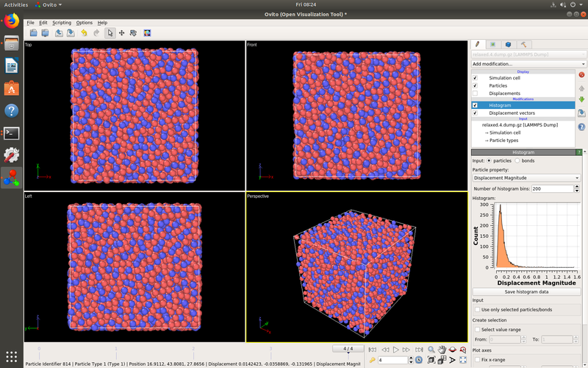Switch to the Overlays tab

pos(508,44)
